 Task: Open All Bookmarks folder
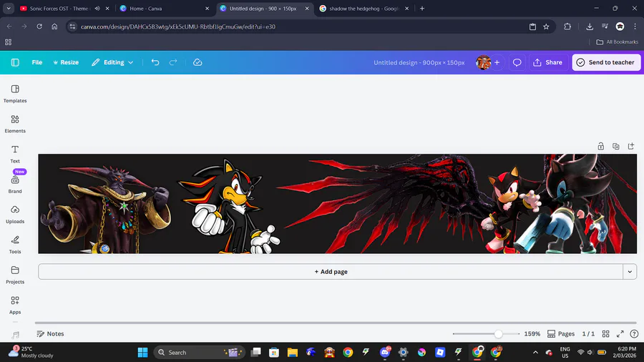point(618,42)
